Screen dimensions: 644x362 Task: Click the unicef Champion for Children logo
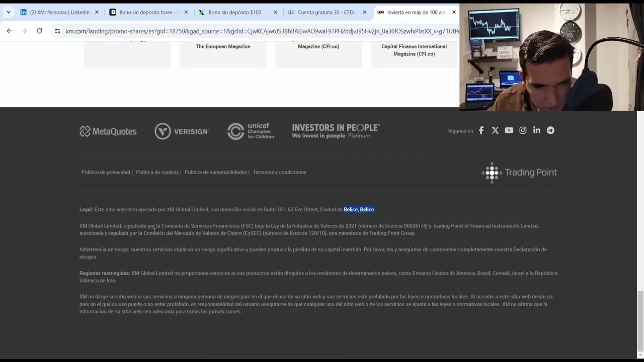click(251, 131)
